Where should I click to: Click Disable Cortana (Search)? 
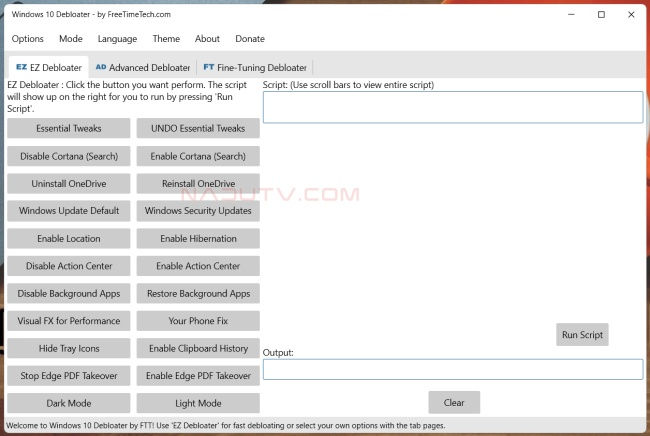tap(69, 156)
